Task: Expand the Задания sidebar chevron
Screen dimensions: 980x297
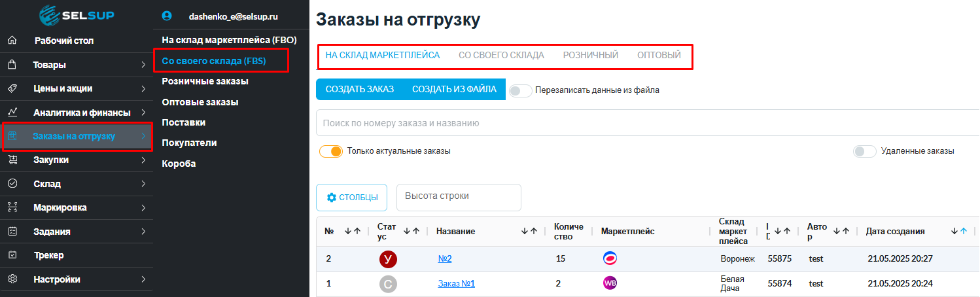Action: click(x=143, y=232)
